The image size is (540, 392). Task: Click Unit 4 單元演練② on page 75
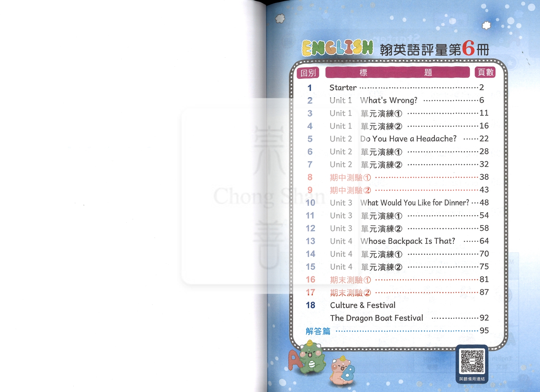[397, 266]
